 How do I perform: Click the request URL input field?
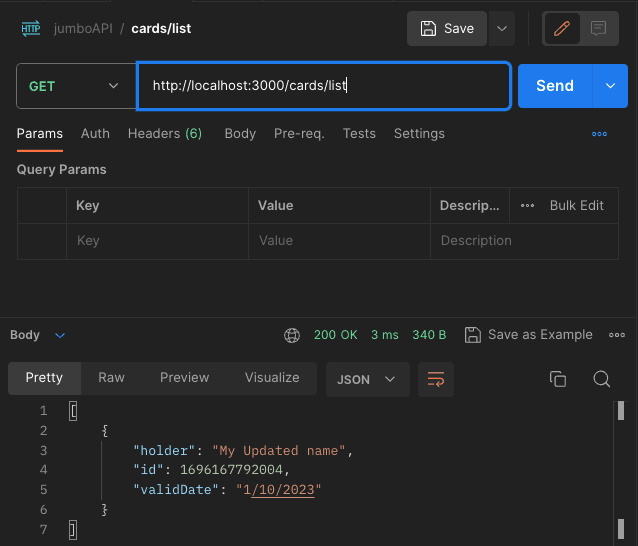323,86
